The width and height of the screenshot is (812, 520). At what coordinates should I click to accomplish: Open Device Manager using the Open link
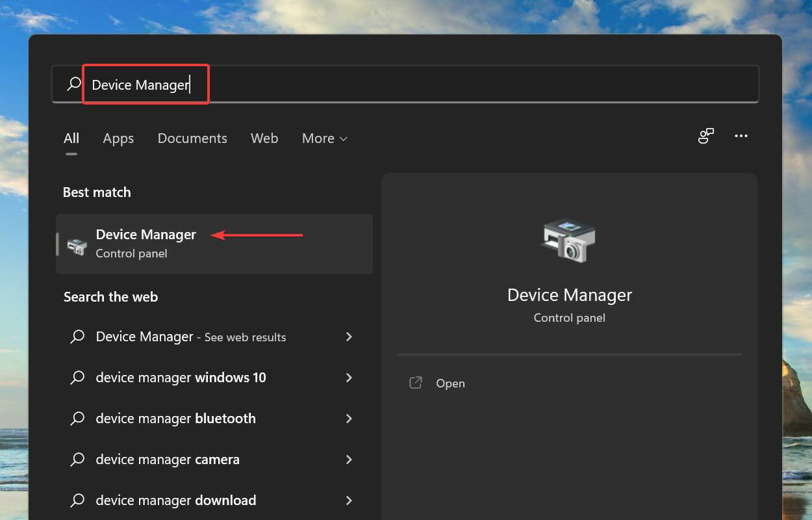pyautogui.click(x=450, y=383)
